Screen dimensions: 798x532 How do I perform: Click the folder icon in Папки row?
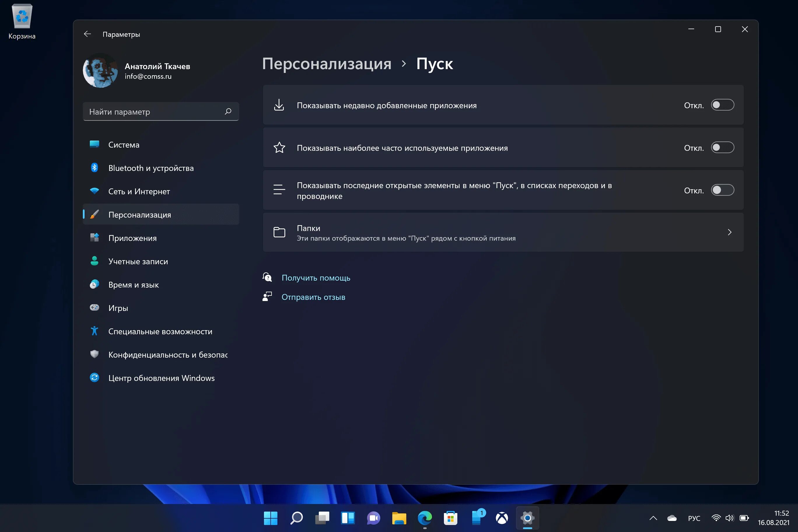click(x=279, y=232)
